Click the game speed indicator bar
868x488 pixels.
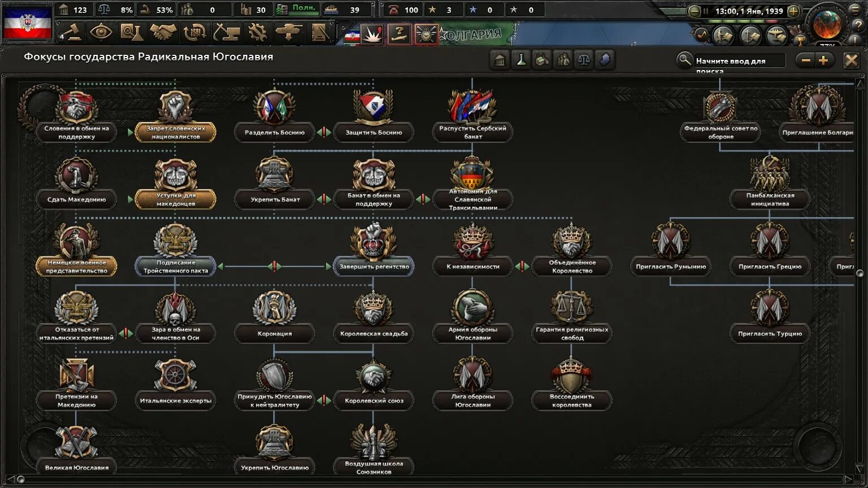tap(744, 21)
